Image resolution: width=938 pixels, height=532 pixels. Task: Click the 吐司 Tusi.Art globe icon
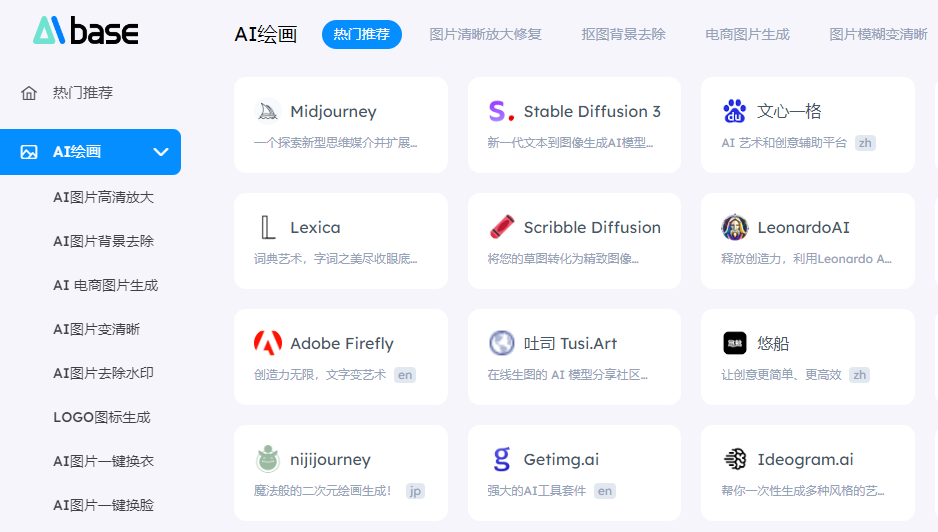(x=501, y=343)
